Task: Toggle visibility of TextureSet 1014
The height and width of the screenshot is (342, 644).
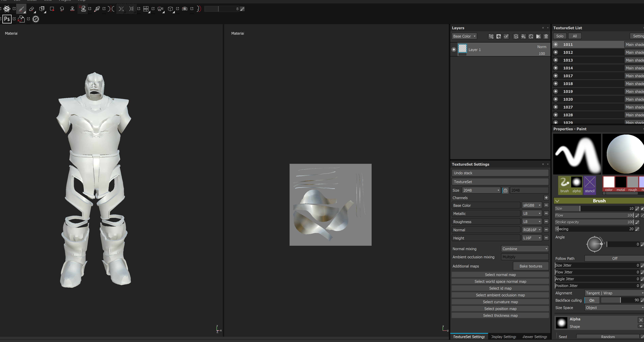Action: click(556, 68)
